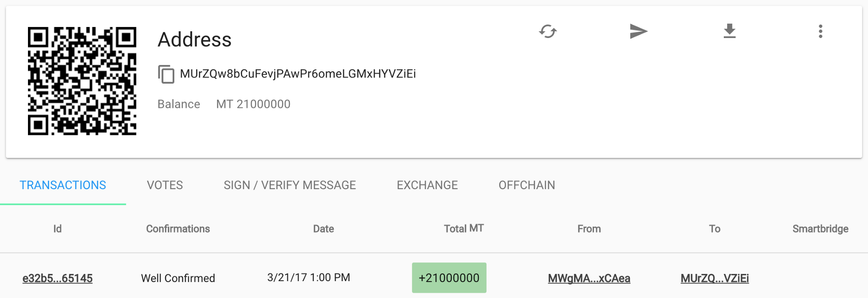Click the address QR code image
Screen dimensions: 868x298
point(82,81)
